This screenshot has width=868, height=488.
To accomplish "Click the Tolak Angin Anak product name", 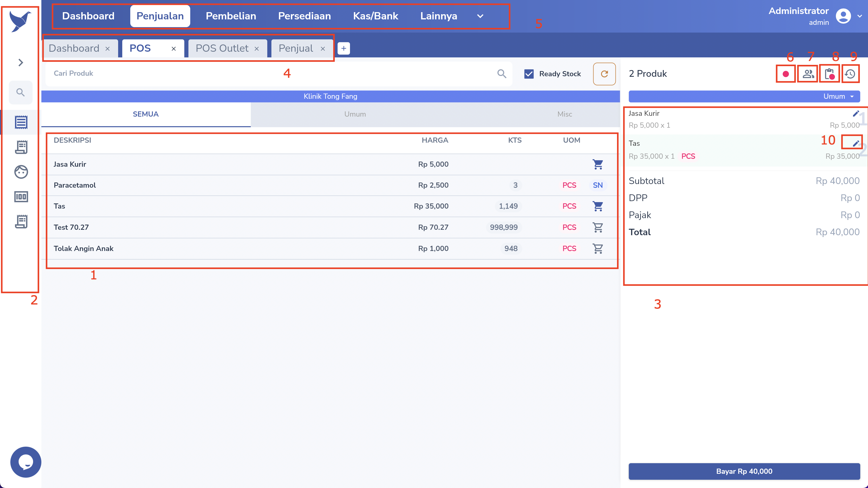I will pos(83,248).
